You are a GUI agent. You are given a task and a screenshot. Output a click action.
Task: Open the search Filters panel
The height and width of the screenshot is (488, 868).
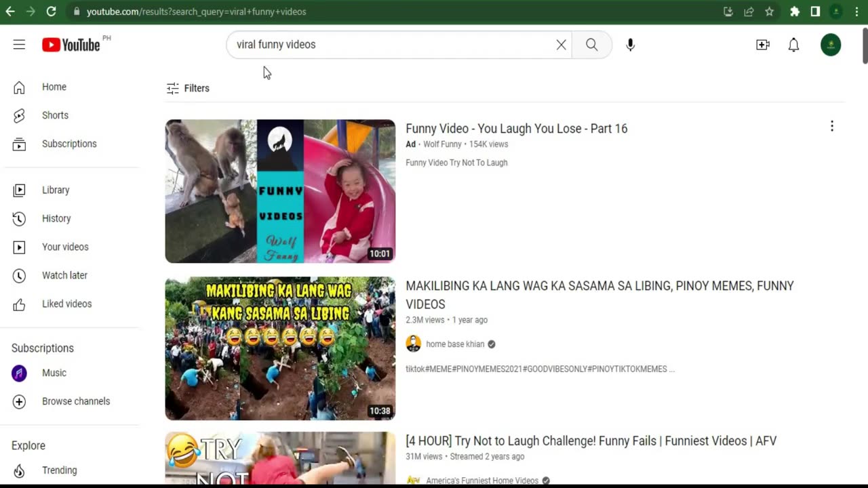188,88
